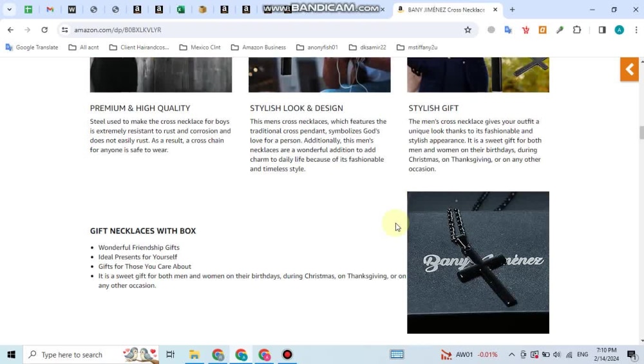Toggle the browser side panel
This screenshot has width=644, height=364.
(x=602, y=30)
